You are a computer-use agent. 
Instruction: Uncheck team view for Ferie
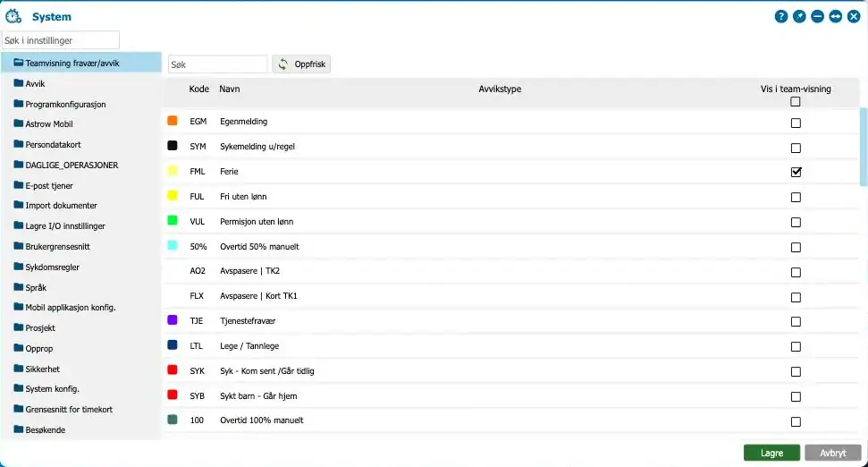(796, 173)
